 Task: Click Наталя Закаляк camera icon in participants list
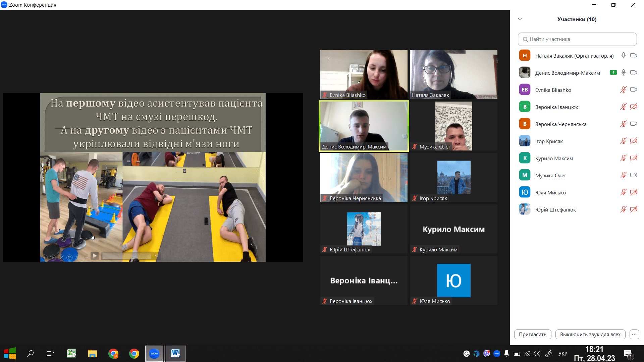pyautogui.click(x=633, y=56)
